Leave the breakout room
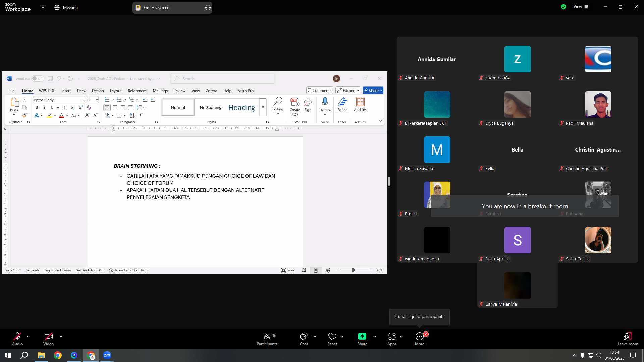This screenshot has height=362, width=644. [x=628, y=339]
